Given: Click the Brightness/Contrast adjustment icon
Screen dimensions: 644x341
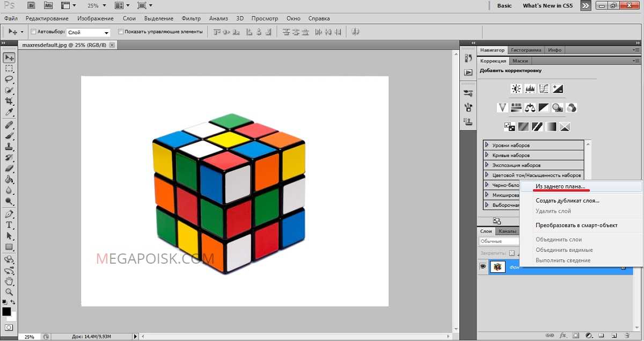Looking at the screenshot, I should (516, 89).
